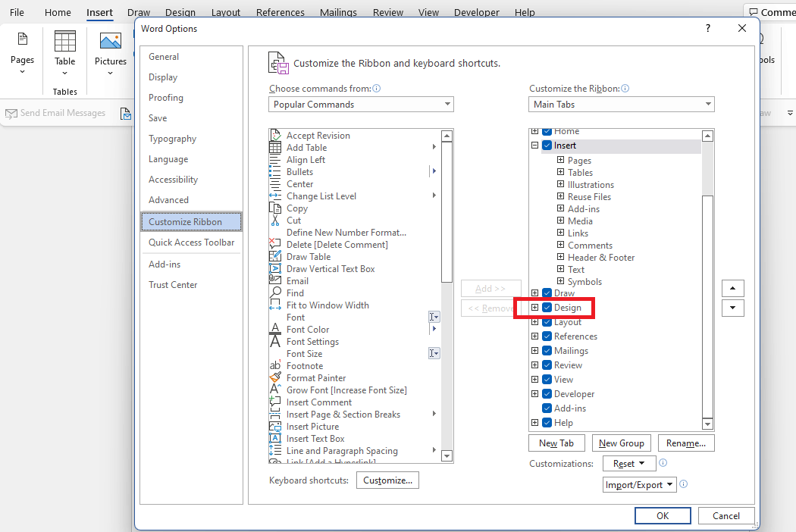The width and height of the screenshot is (796, 532).
Task: Confirm with the OK button
Action: point(663,516)
